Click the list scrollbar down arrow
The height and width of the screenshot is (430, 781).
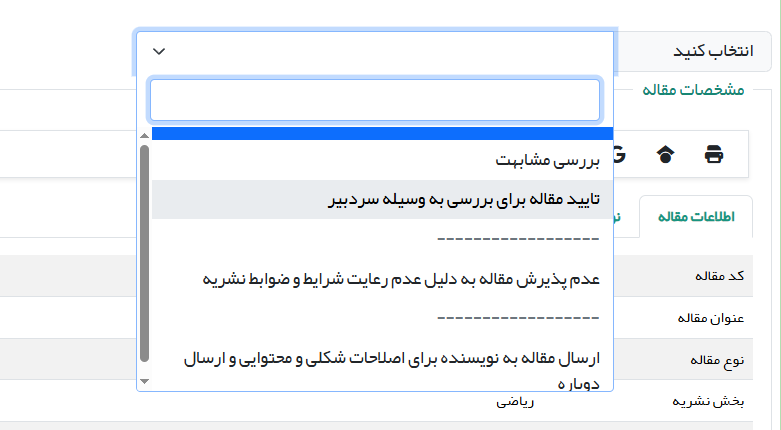click(144, 381)
